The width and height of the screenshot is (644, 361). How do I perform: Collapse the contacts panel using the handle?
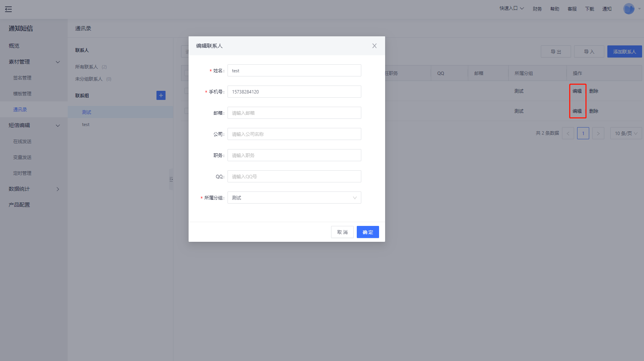pyautogui.click(x=171, y=179)
